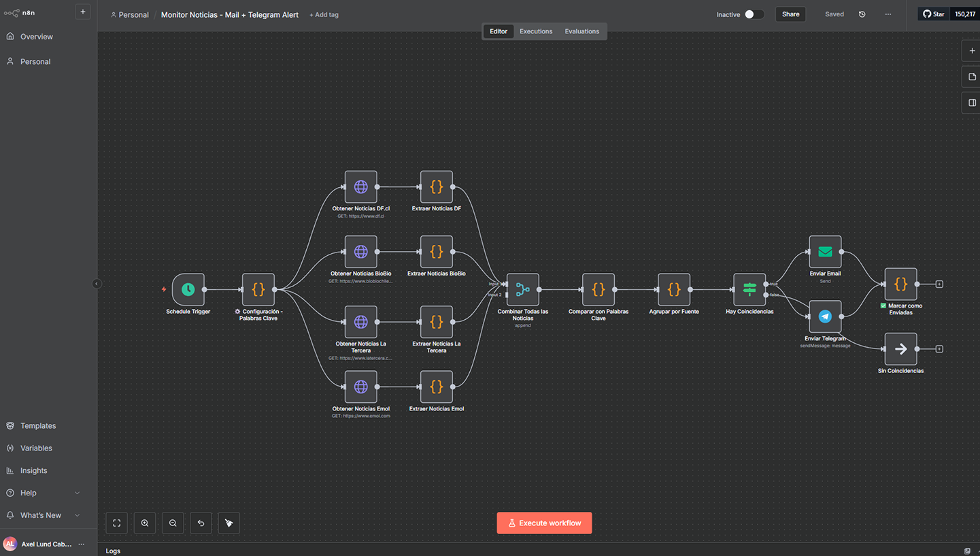Click the Execute workflow button
This screenshot has height=556, width=980.
pos(544,523)
